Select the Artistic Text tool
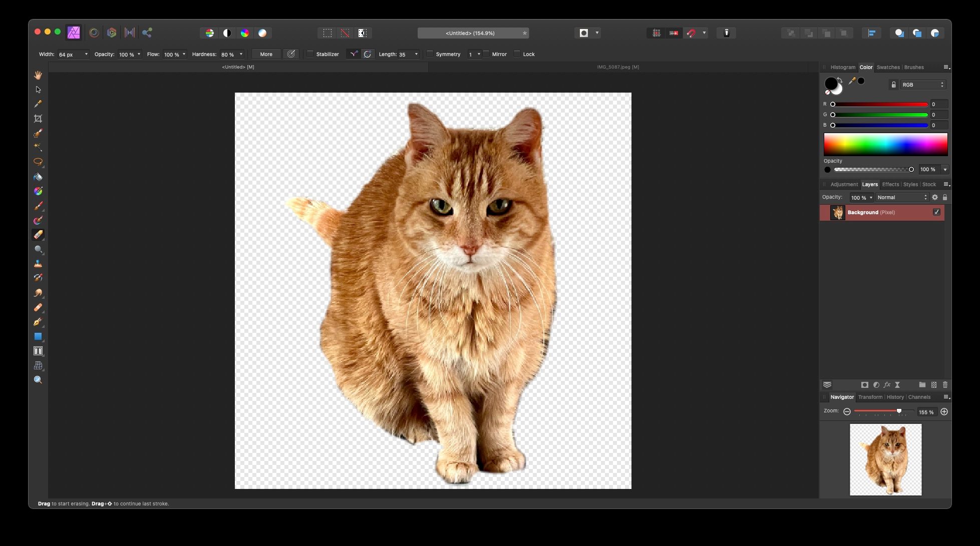Viewport: 980px width, 546px height. point(38,351)
